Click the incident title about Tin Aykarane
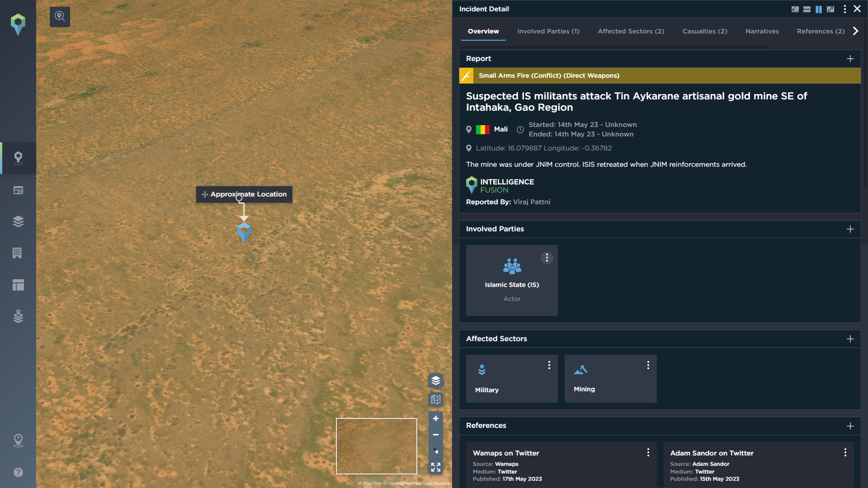 (x=637, y=102)
